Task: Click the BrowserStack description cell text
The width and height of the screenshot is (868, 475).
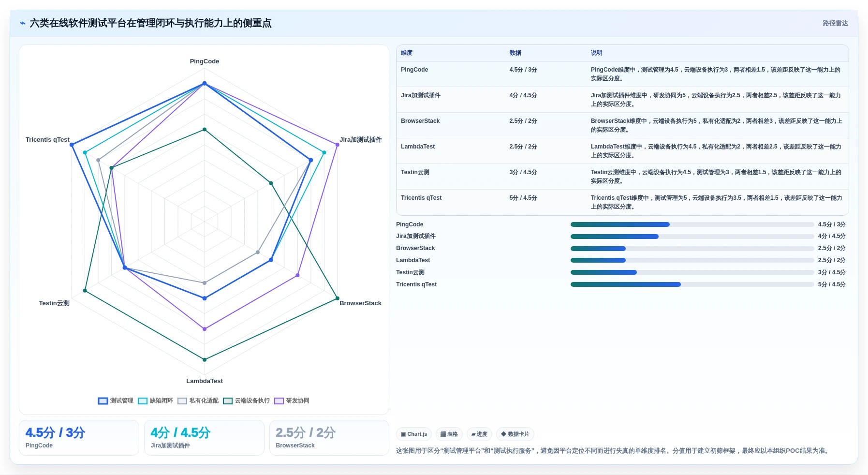Action: click(717, 125)
